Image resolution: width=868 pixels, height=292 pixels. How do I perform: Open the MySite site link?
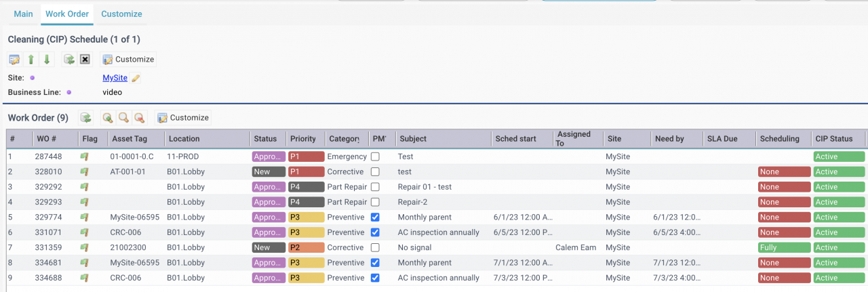tap(115, 78)
